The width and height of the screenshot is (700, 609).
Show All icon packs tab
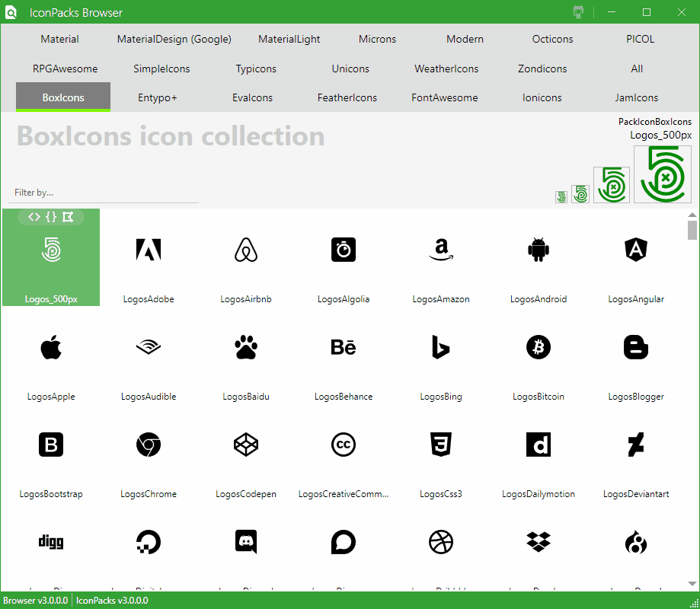pyautogui.click(x=637, y=69)
